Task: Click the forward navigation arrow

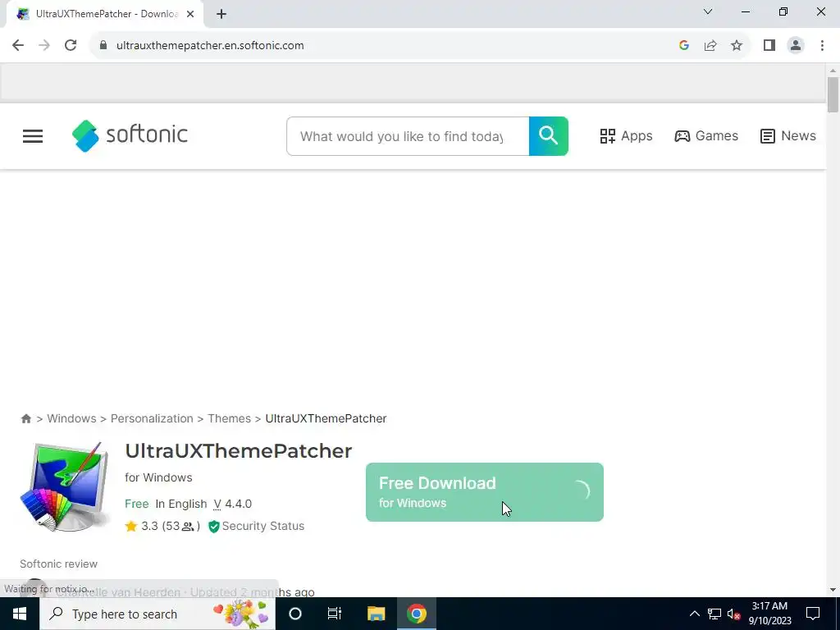Action: [x=44, y=46]
